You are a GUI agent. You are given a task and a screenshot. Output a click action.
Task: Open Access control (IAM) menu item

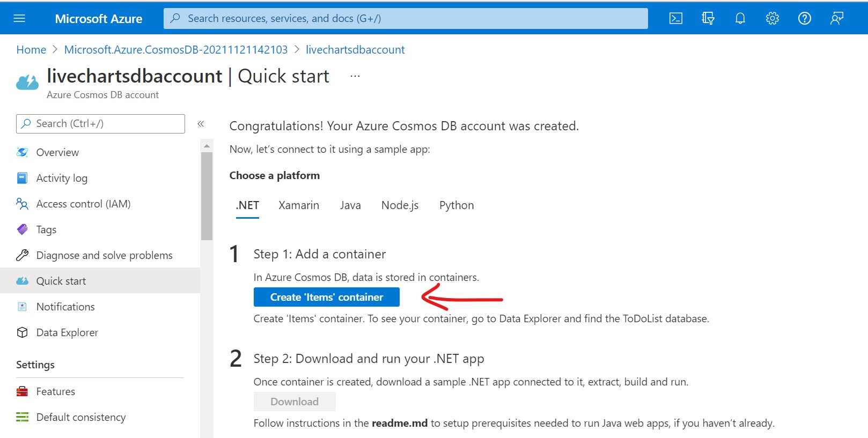click(83, 204)
